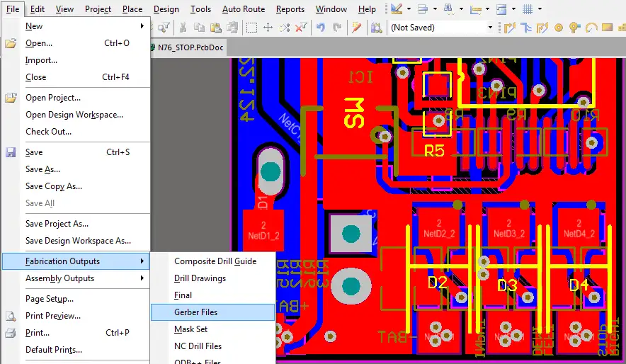Click the Cross Probe pencil icon
Viewport: 626px width, 364px height.
(x=356, y=27)
